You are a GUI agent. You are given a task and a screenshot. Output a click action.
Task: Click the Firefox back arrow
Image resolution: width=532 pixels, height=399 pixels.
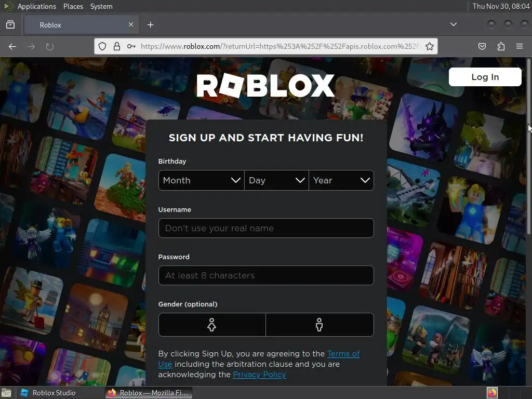click(12, 46)
